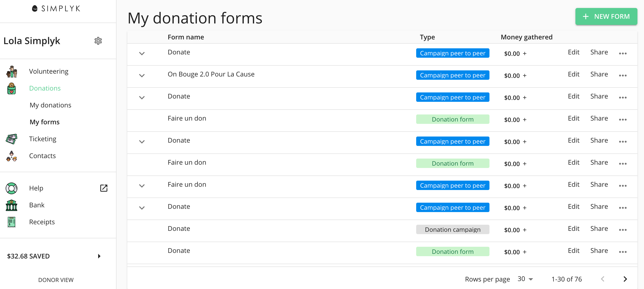644x289 pixels.
Task: Click the Ticketing tickets icon
Action: [12, 139]
